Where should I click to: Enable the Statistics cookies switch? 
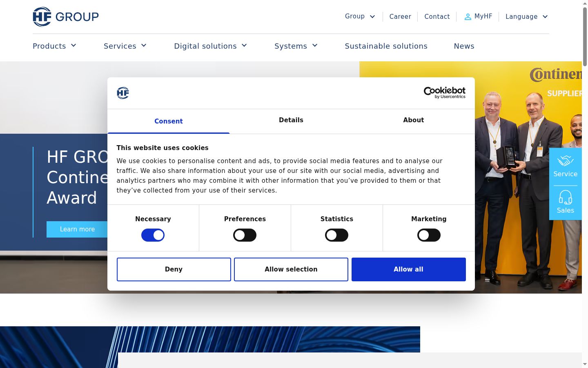(x=336, y=235)
